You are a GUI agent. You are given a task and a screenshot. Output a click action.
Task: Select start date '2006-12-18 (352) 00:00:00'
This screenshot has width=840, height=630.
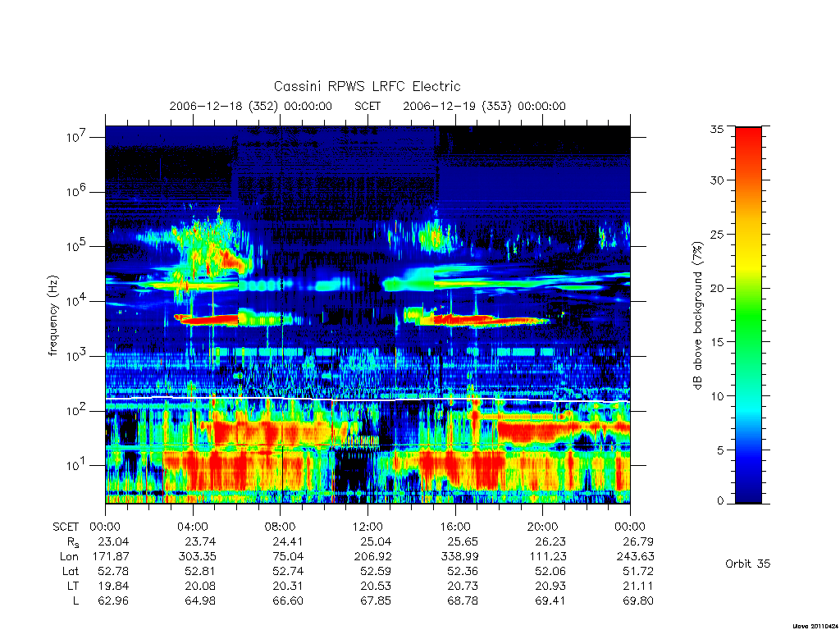coord(251,106)
